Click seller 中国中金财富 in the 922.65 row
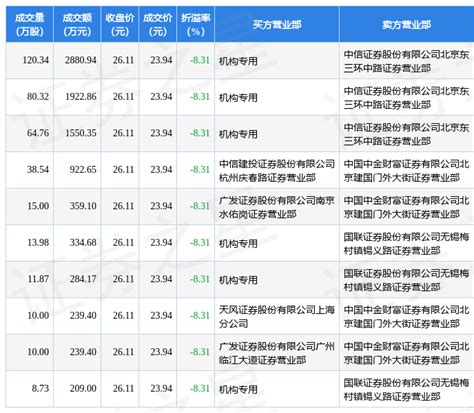This screenshot has width=474, height=413. [x=406, y=170]
